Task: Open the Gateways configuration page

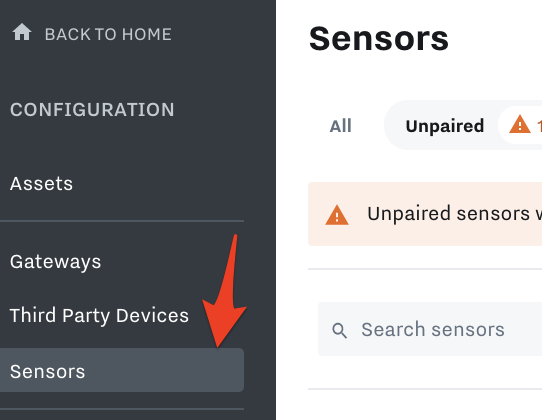Action: [55, 262]
